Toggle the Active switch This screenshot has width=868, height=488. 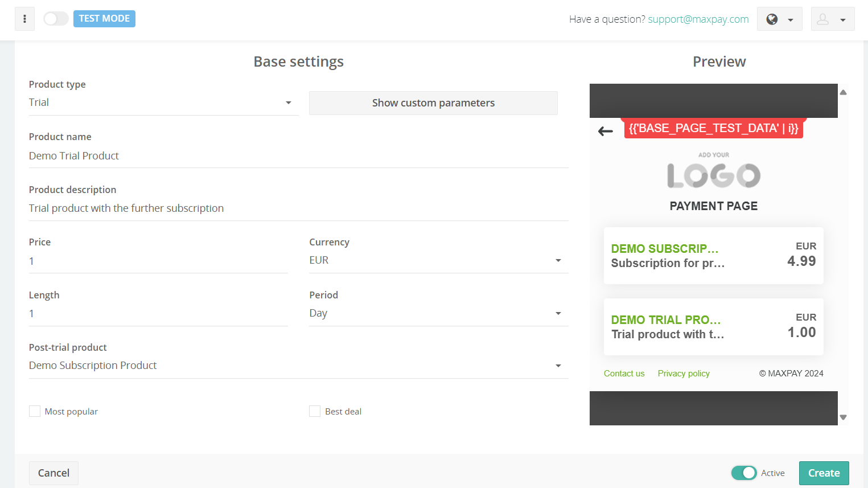(744, 473)
